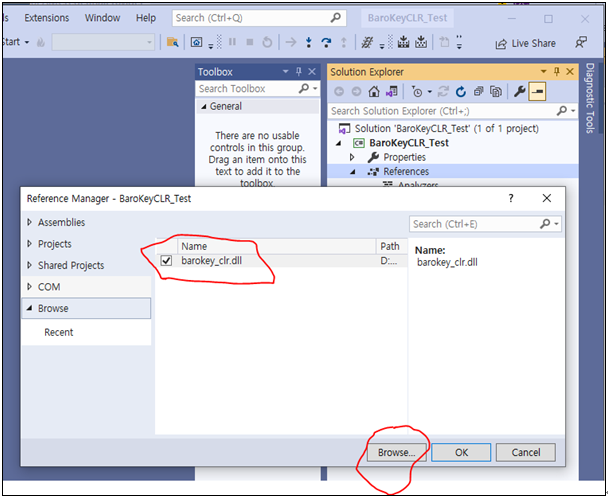Click Show All Files icon

point(496,92)
